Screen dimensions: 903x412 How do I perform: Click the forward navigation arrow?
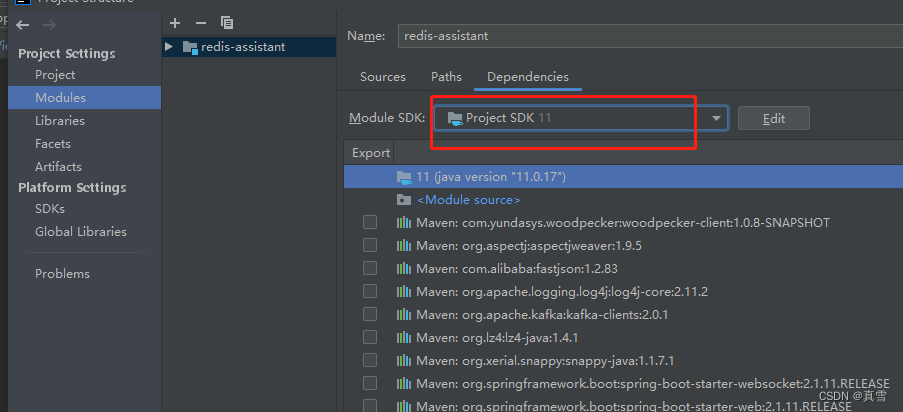tap(50, 25)
